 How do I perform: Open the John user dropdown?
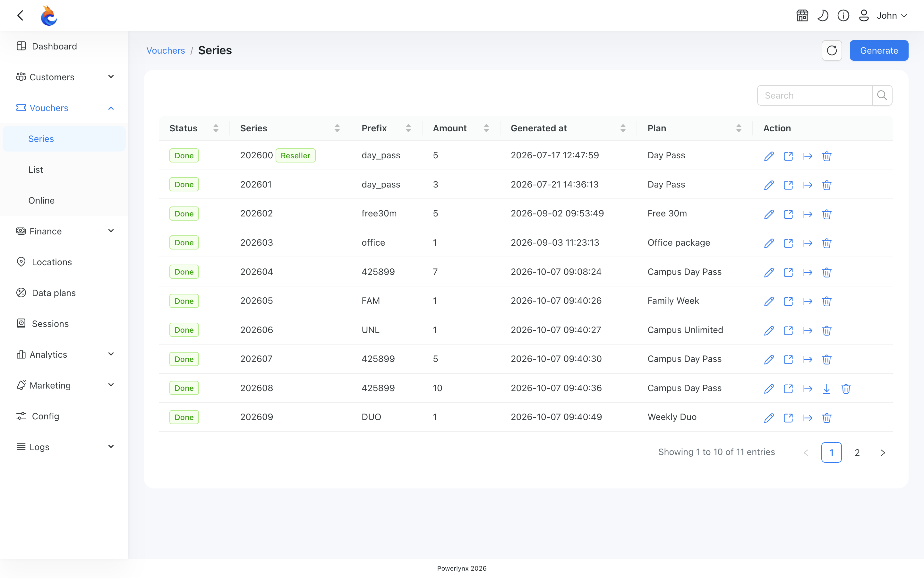click(x=883, y=16)
